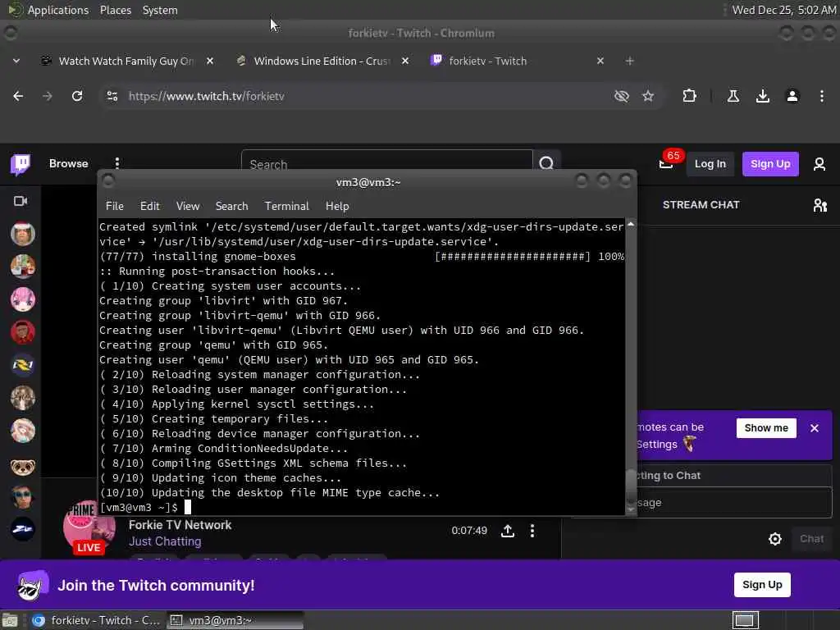Click the Twitch sidebar camera icon
This screenshot has height=630, width=840.
point(21,201)
